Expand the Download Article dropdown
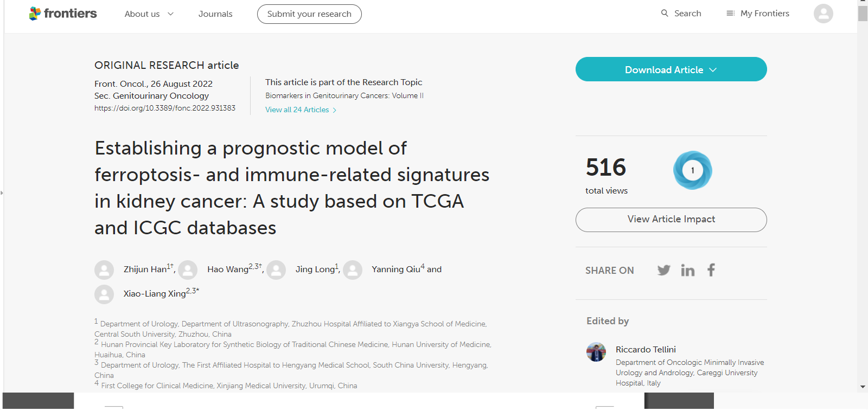The image size is (868, 411). [x=671, y=69]
